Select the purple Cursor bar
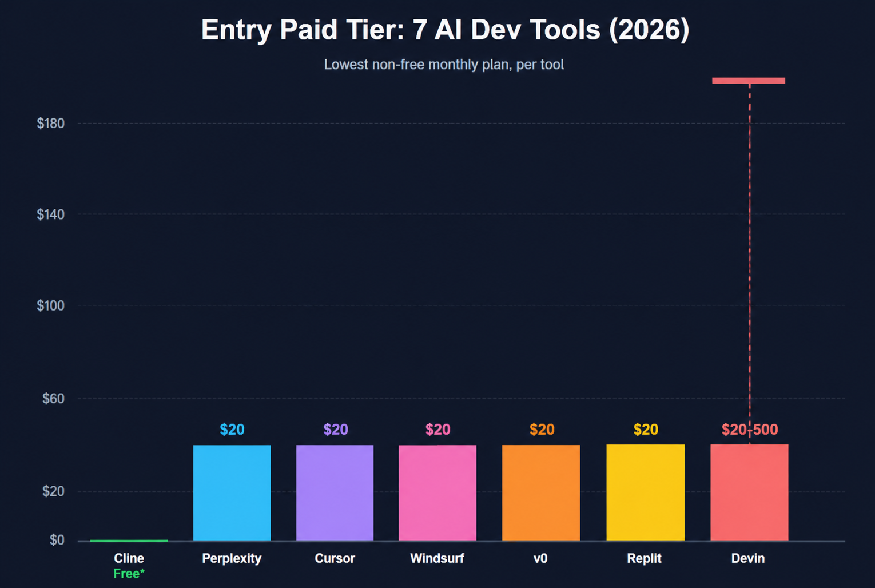Screen dimensions: 875x588 pyautogui.click(x=335, y=492)
